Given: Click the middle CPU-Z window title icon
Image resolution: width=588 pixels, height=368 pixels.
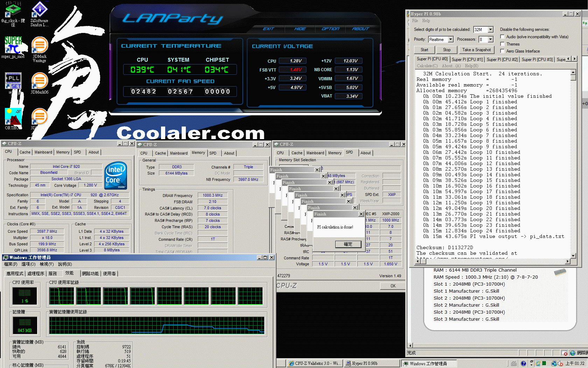Looking at the screenshot, I should click(x=140, y=144).
